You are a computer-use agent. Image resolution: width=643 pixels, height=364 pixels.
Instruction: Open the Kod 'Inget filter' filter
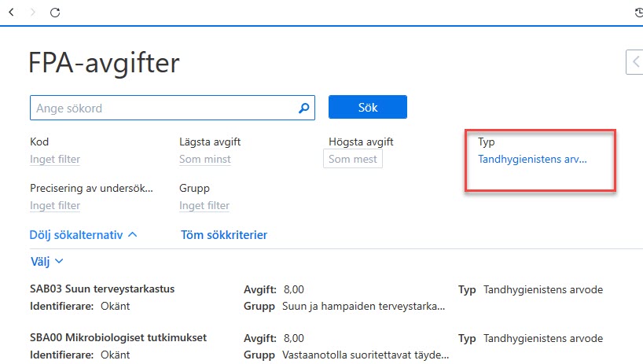[x=55, y=159]
